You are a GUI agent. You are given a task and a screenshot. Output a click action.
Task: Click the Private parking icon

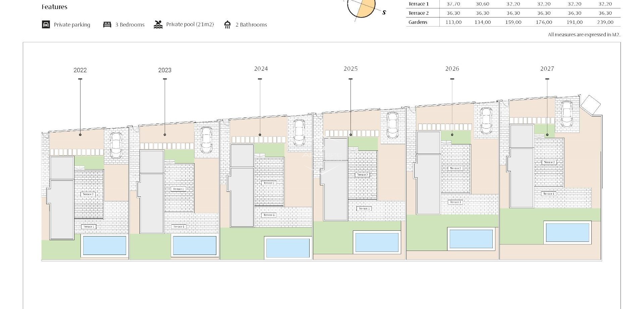click(46, 24)
